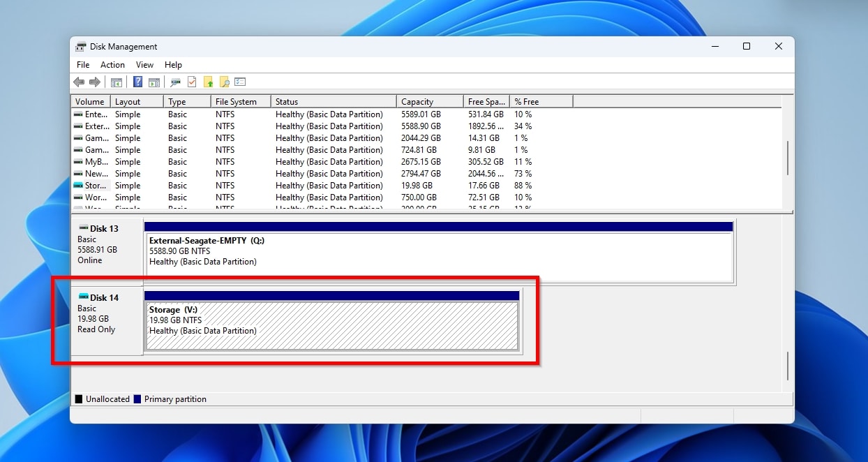Click the 305.52 GB free space cell
This screenshot has height=462, width=868.
point(486,162)
